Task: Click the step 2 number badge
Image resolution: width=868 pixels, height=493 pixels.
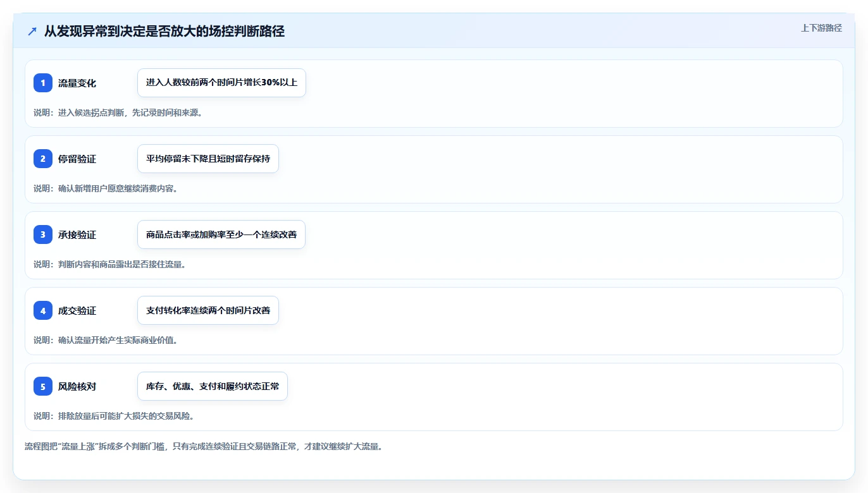Action: pos(43,159)
